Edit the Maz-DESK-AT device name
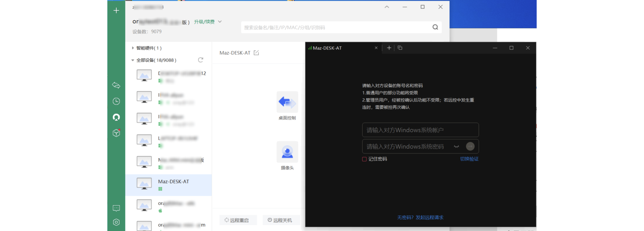Viewport: 644px width, 231px height. [x=256, y=53]
